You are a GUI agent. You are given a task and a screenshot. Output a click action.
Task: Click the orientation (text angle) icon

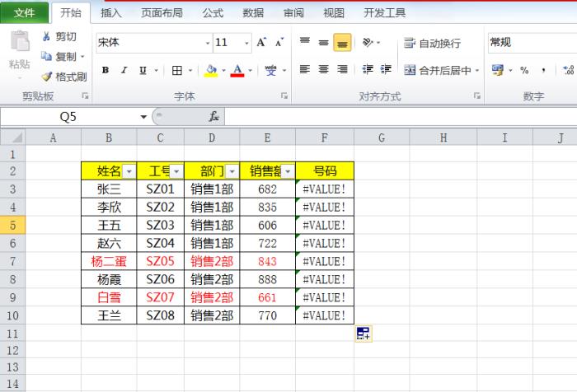coord(368,43)
